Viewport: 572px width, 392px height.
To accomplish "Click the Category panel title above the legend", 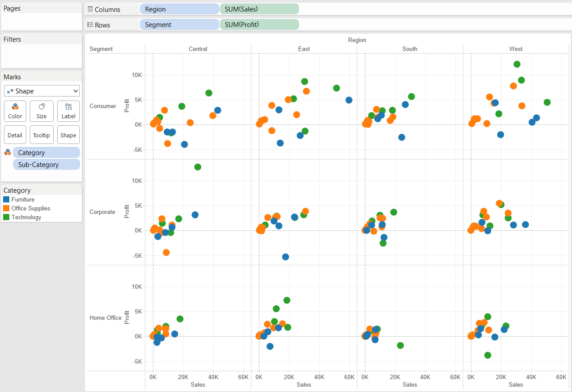I will [x=17, y=190].
